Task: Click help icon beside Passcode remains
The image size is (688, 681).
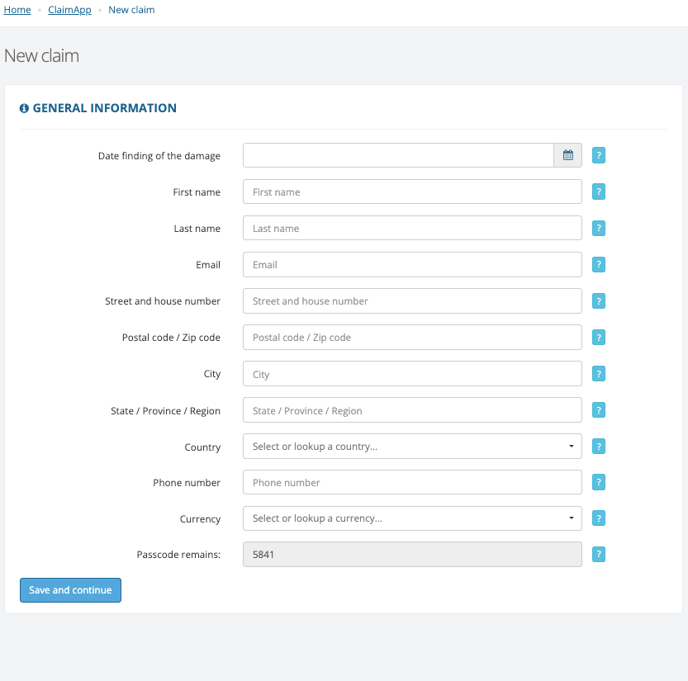Action: [x=598, y=554]
